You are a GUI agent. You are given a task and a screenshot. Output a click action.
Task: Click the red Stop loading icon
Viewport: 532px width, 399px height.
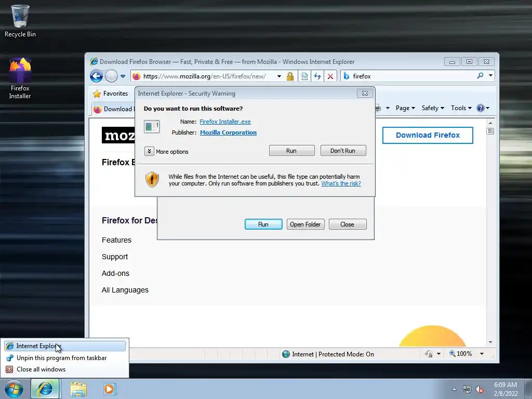330,76
